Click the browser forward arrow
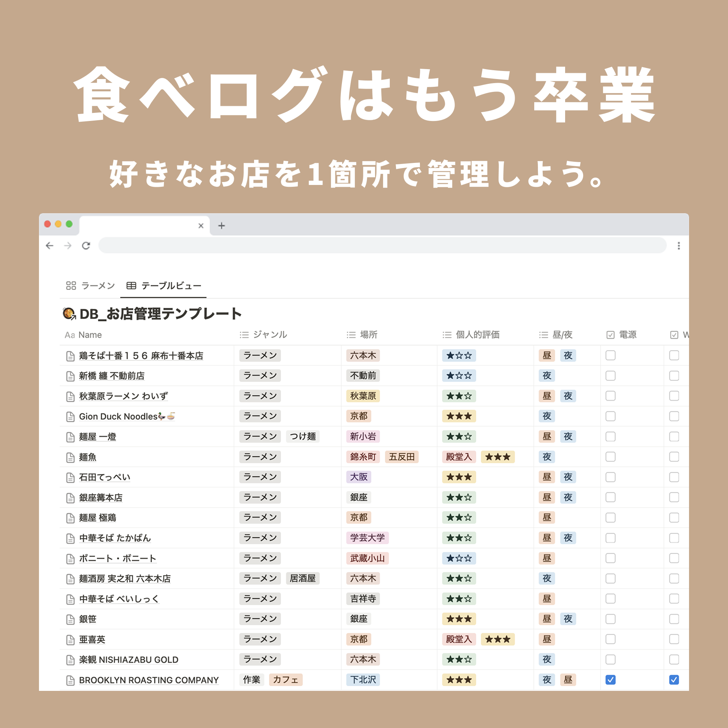The height and width of the screenshot is (728, 728). [x=68, y=246]
